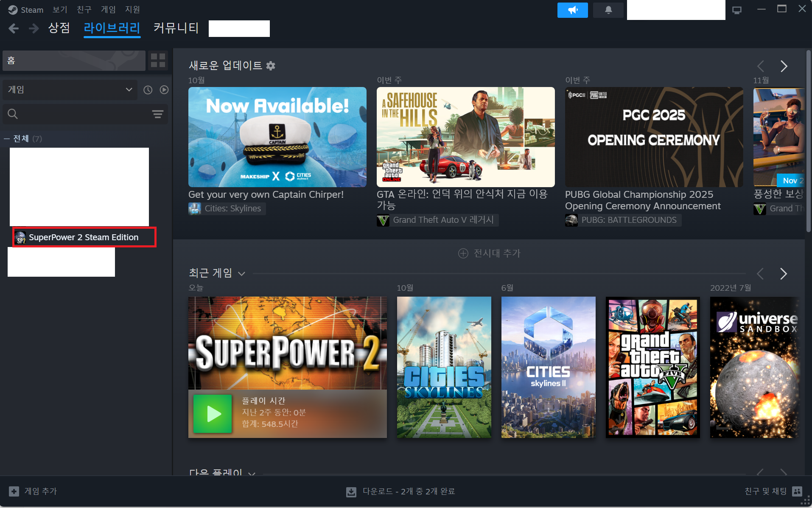The height and width of the screenshot is (508, 812).
Task: Open the 보기 menu
Action: (x=59, y=9)
